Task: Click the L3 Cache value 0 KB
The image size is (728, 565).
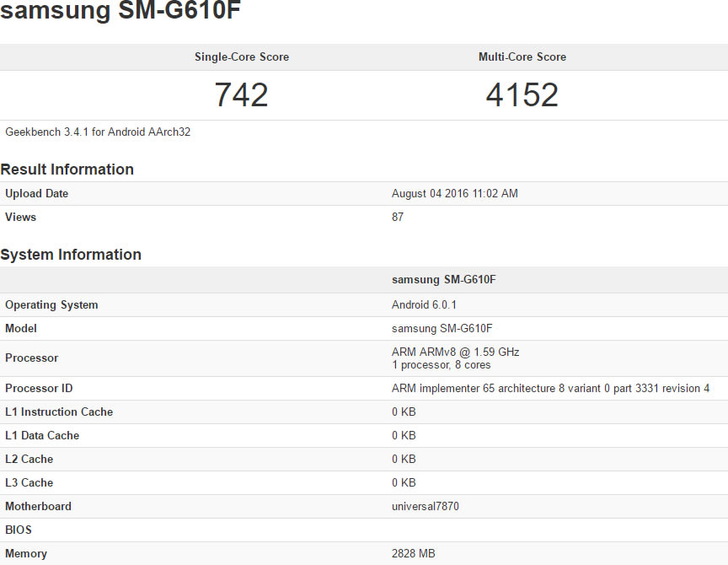Action: point(404,483)
